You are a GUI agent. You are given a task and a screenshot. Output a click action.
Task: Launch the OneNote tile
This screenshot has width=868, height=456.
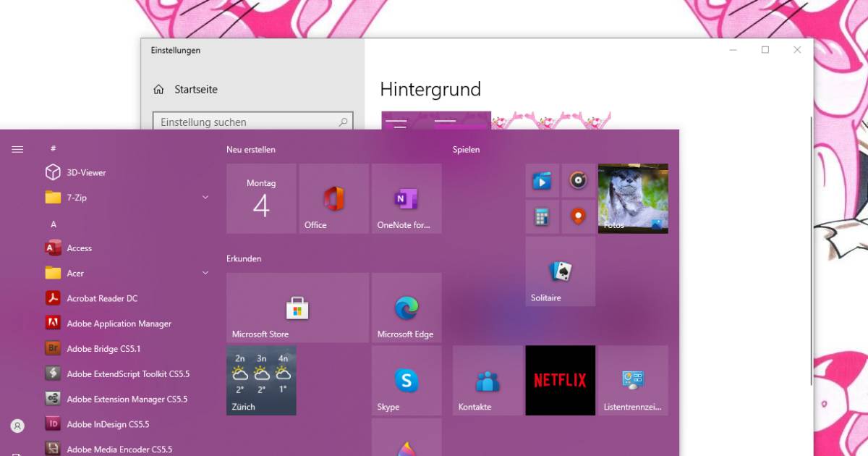(x=406, y=198)
